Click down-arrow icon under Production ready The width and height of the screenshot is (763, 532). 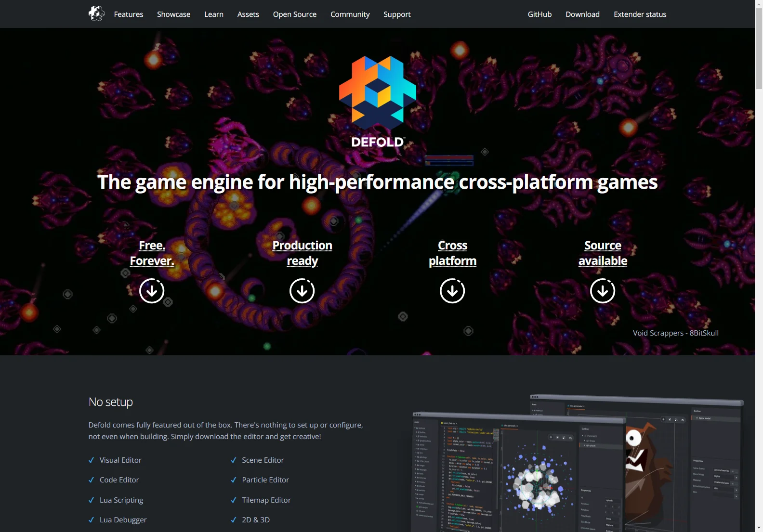coord(302,291)
